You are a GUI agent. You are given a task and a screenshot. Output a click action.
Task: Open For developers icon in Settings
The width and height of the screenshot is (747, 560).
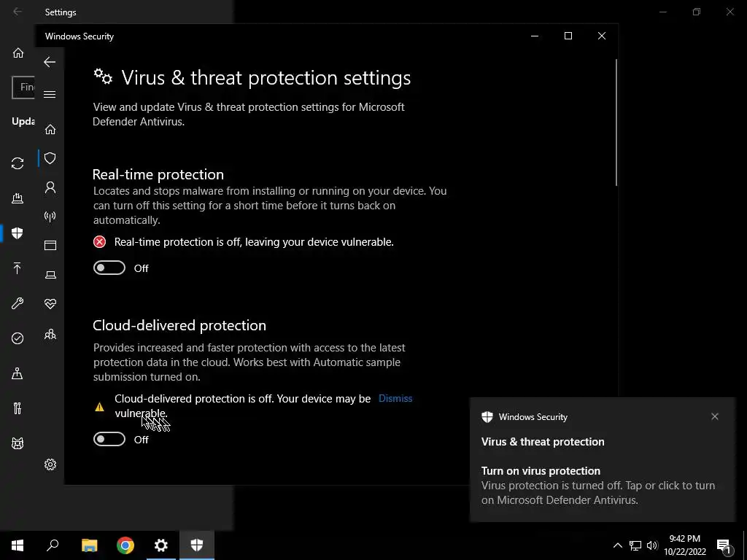[18, 408]
